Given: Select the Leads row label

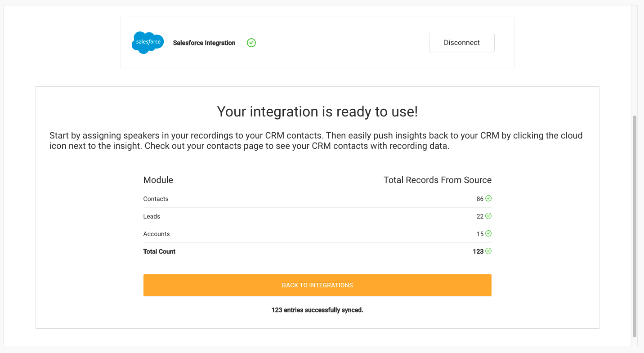Looking at the screenshot, I should coord(152,216).
